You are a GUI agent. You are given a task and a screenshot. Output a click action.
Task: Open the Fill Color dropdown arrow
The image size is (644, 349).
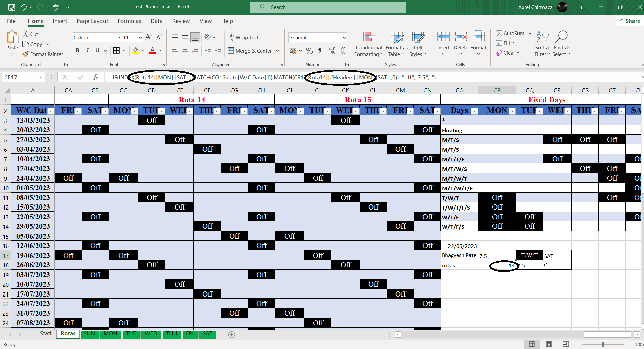[142, 51]
